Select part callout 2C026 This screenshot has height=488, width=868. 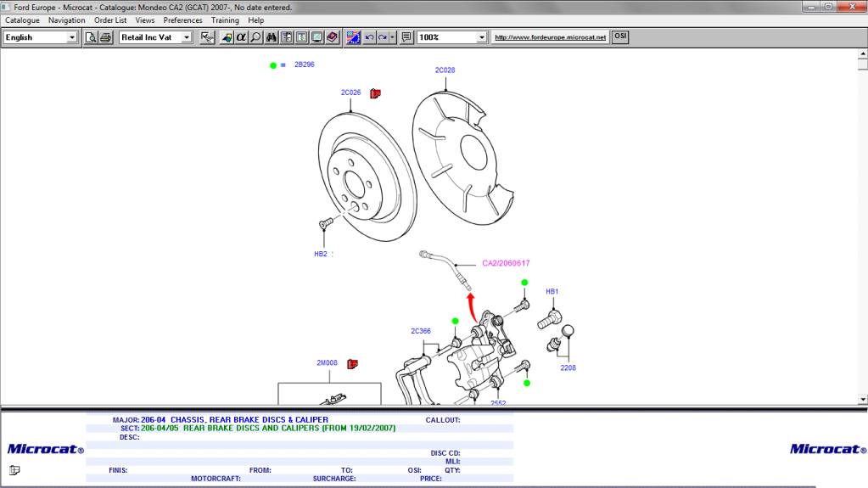click(x=351, y=93)
